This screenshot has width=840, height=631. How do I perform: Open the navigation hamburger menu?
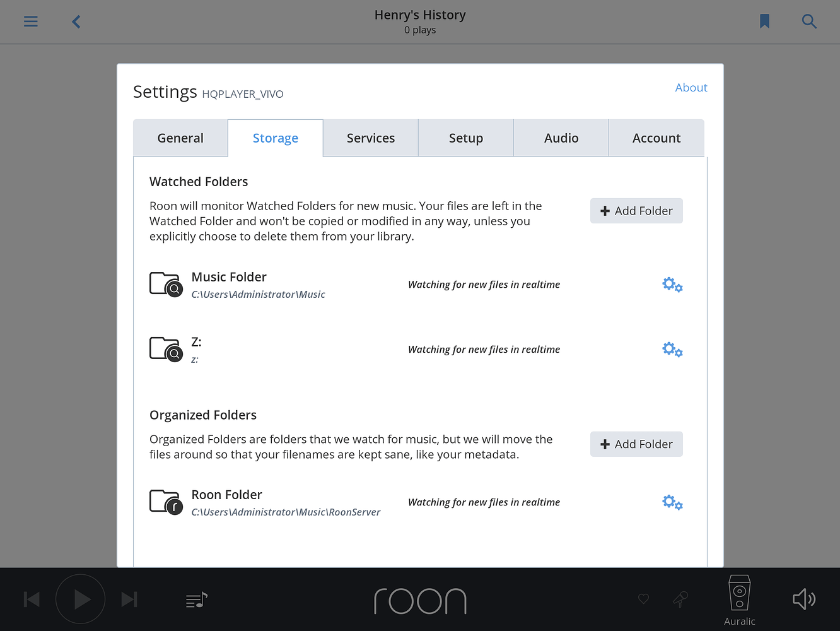(30, 21)
